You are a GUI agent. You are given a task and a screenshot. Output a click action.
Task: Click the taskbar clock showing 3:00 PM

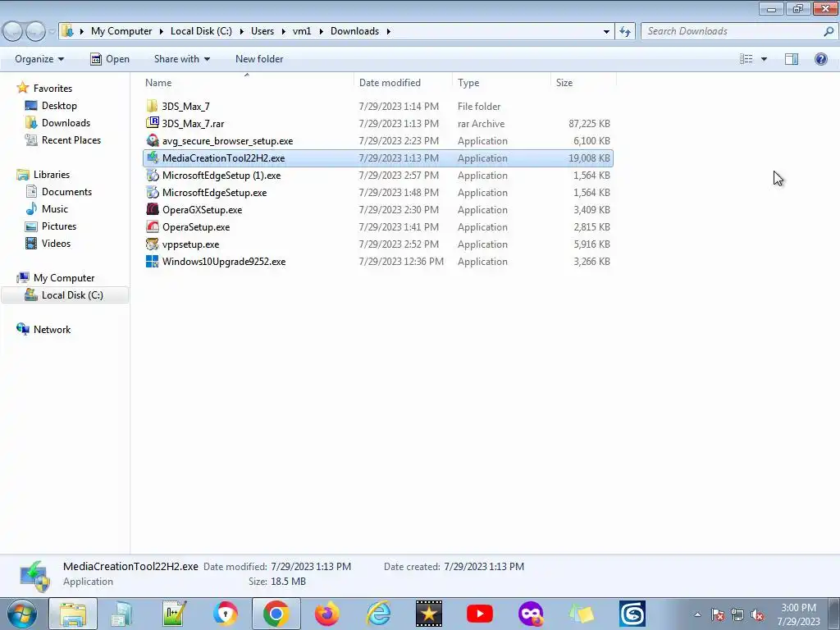click(798, 614)
